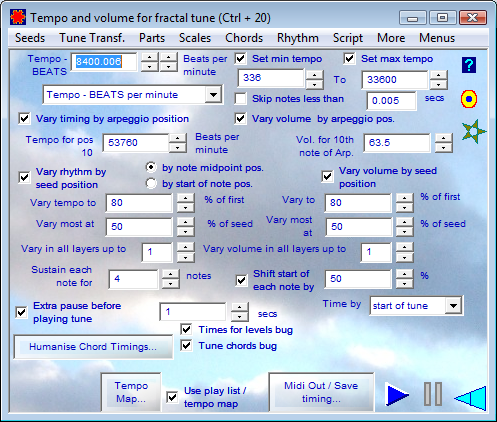The width and height of the screenshot is (497, 422).
Task: Click the skip notes 0.005 secs field
Action: click(391, 101)
